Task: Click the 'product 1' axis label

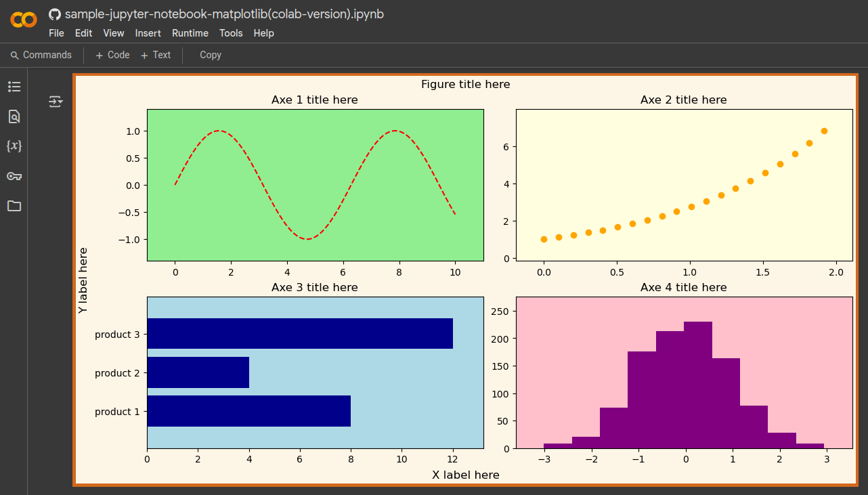Action: (x=117, y=412)
